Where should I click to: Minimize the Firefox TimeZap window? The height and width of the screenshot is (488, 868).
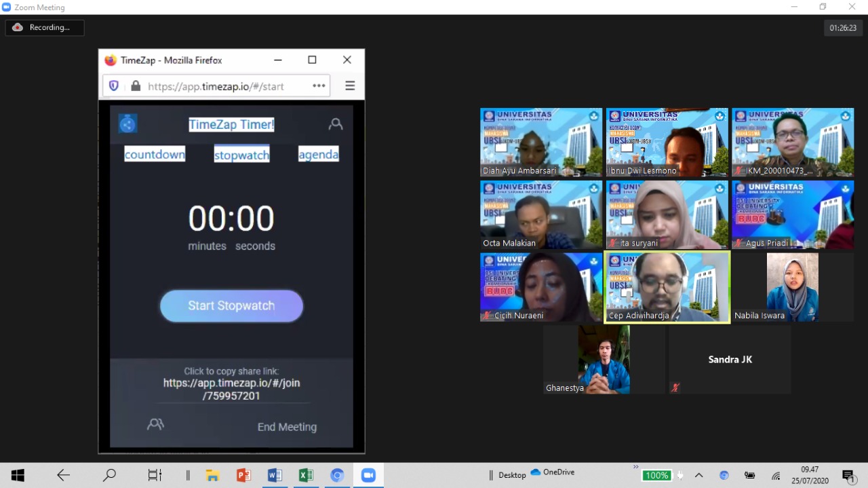(x=278, y=60)
